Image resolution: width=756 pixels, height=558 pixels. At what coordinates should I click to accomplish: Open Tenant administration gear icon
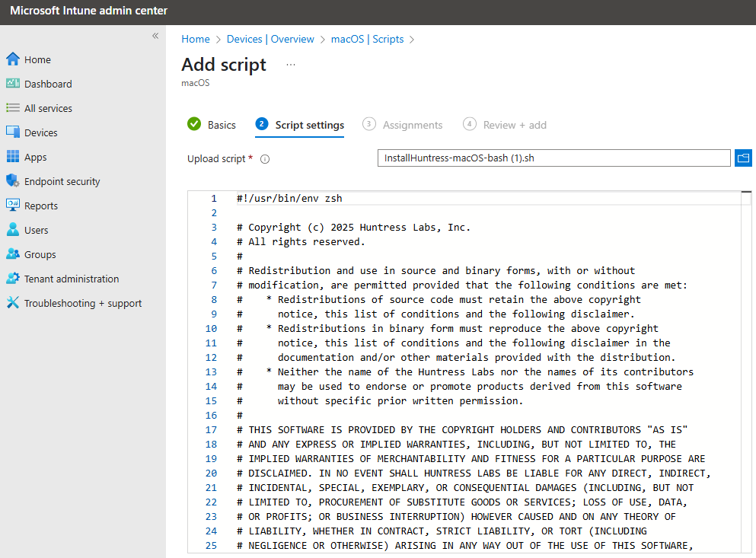(13, 279)
